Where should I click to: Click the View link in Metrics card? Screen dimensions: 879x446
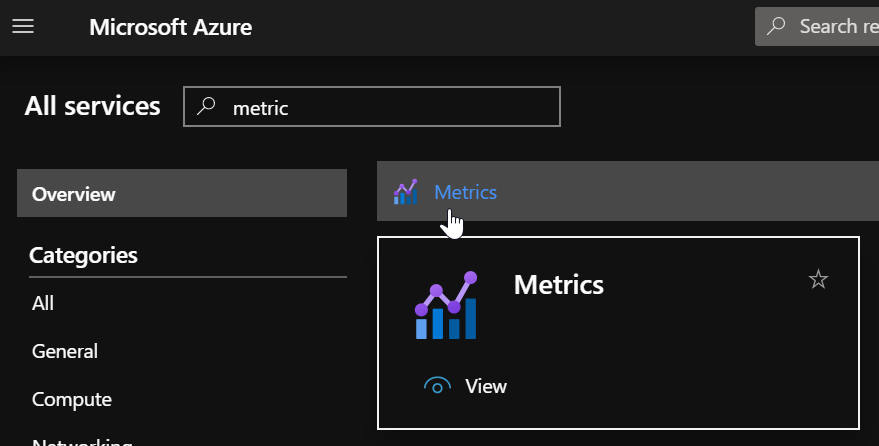pos(486,386)
